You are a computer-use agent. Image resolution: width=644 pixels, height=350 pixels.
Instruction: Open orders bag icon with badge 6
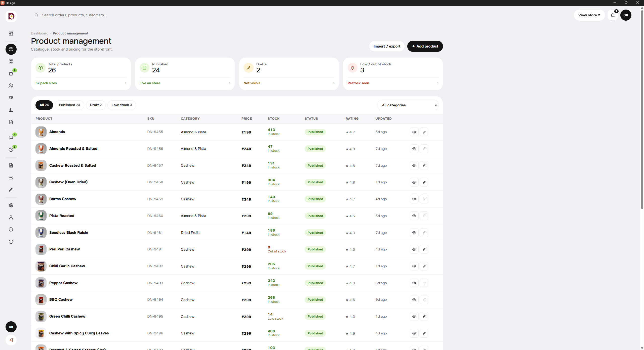pos(11,74)
